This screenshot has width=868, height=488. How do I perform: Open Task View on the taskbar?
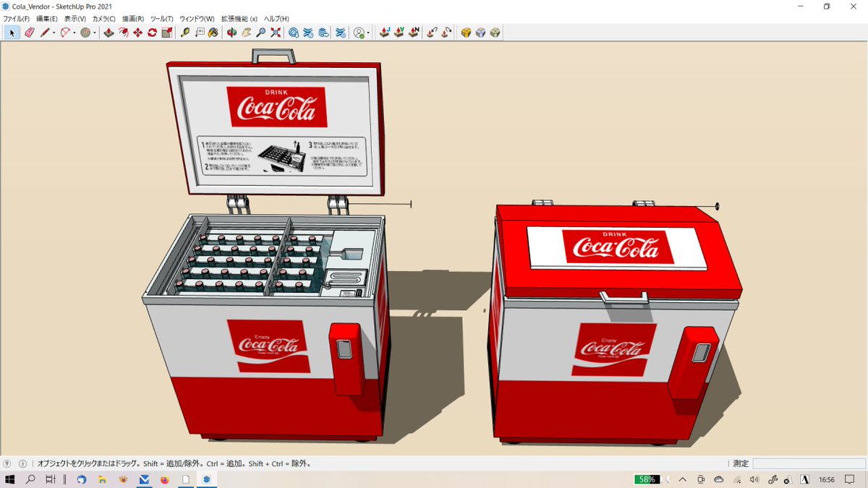tap(51, 479)
